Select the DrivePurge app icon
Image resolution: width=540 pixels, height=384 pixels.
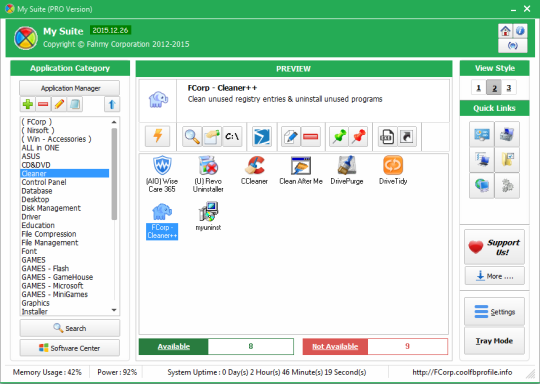[x=347, y=170]
